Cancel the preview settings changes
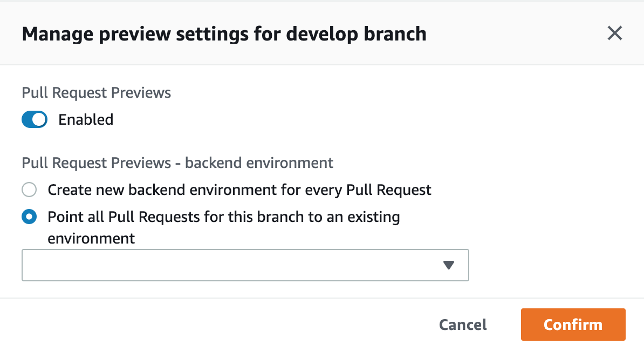644x351 pixels. coord(462,325)
